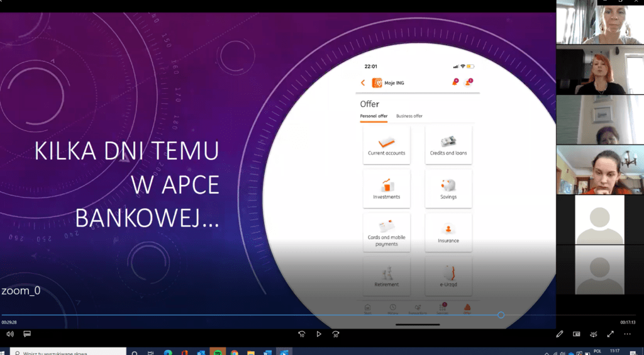Go to History in ING bottom navigation
The height and width of the screenshot is (355, 644).
[392, 309]
